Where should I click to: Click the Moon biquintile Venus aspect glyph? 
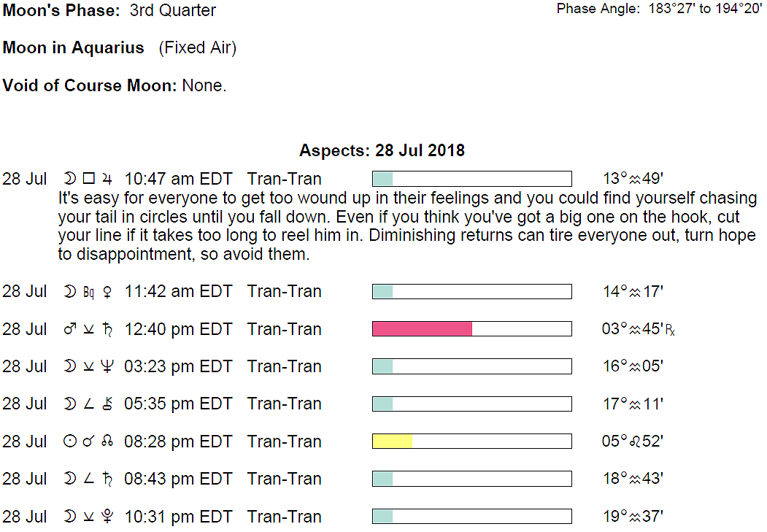pos(89,292)
